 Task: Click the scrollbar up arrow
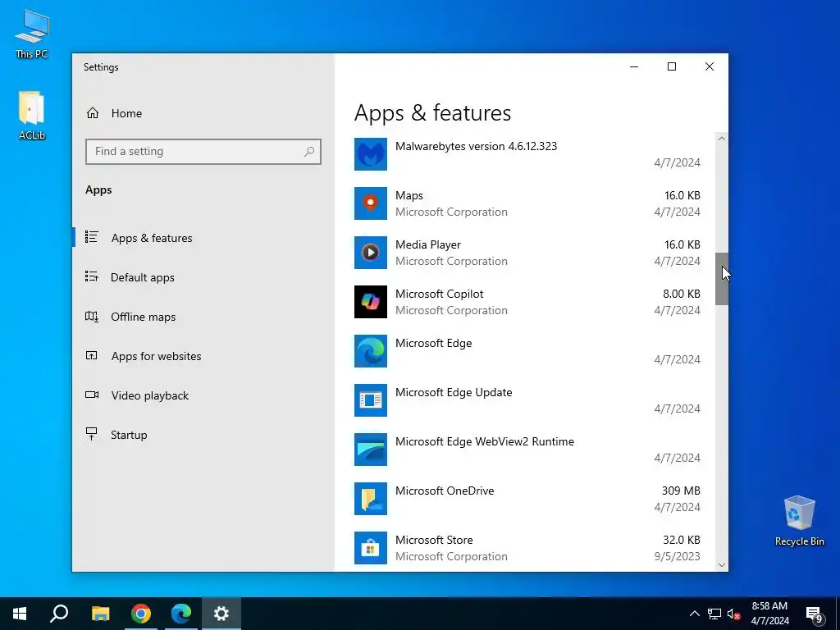coord(722,139)
